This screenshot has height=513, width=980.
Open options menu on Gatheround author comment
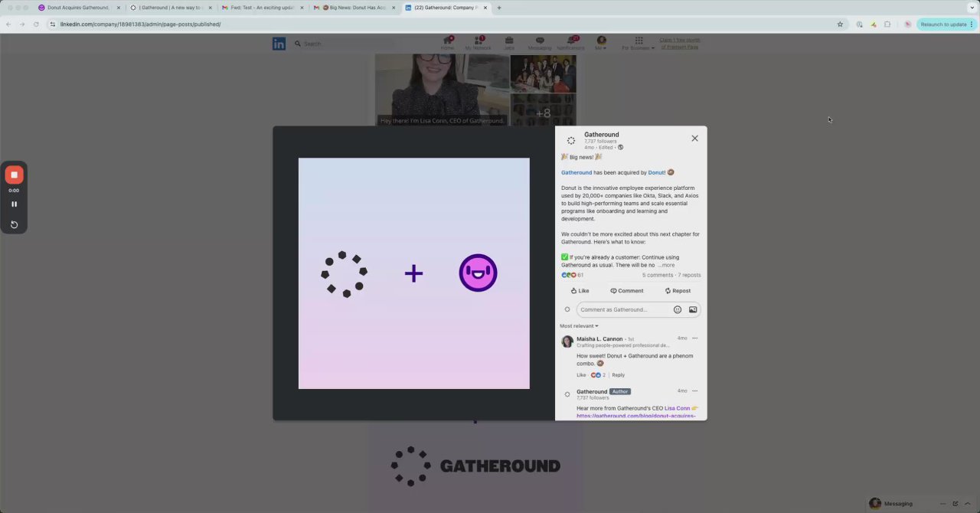pos(695,390)
